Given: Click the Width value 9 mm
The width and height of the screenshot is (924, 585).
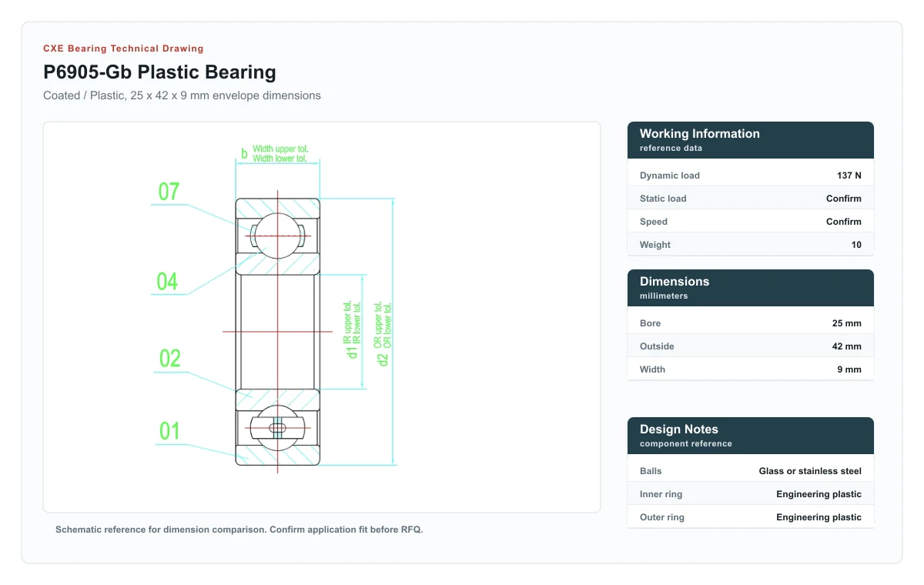Looking at the screenshot, I should tap(849, 369).
